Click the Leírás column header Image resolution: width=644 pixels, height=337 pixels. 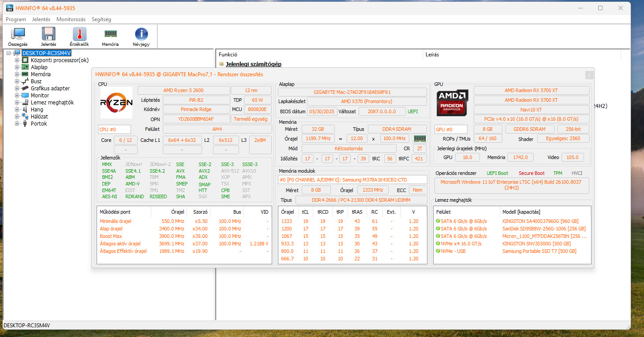522,55
